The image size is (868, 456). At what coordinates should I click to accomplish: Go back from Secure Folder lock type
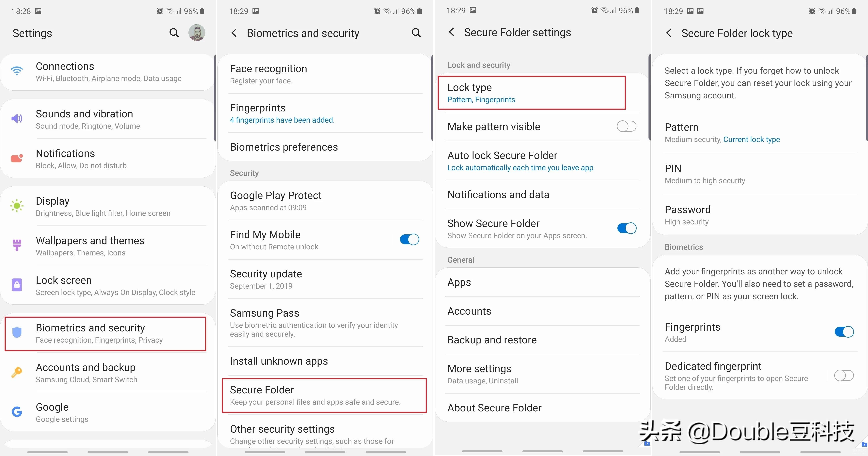669,33
